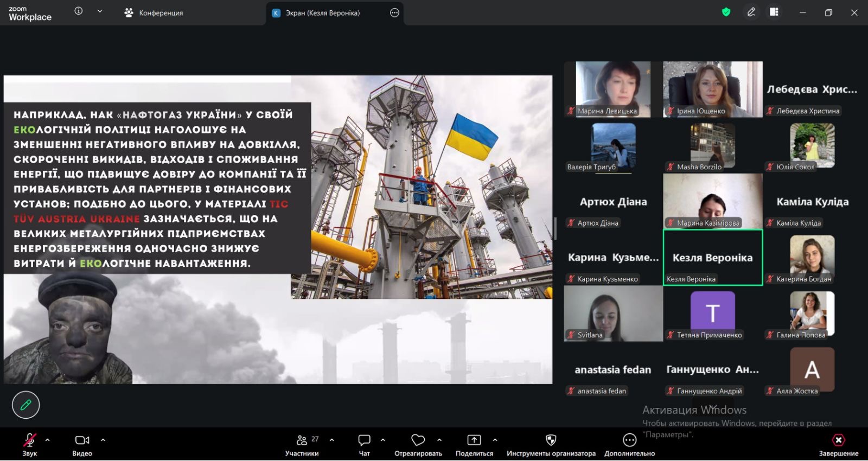Open the Участники participants list
Image resolution: width=868 pixels, height=461 pixels.
tap(302, 444)
